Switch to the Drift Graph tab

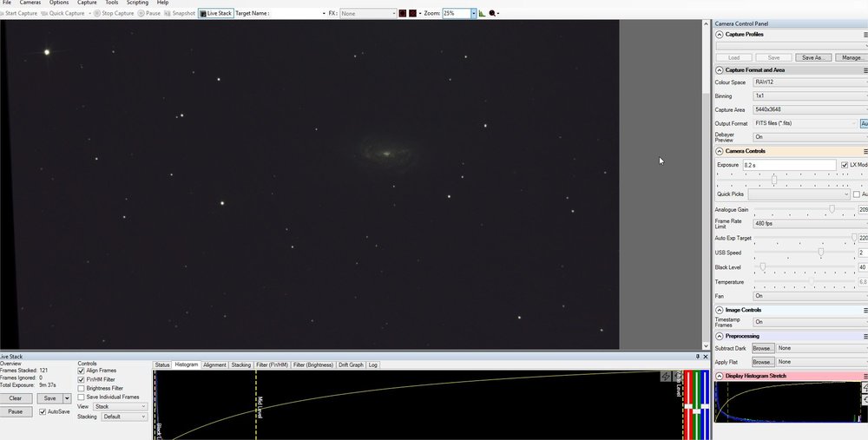(x=351, y=364)
